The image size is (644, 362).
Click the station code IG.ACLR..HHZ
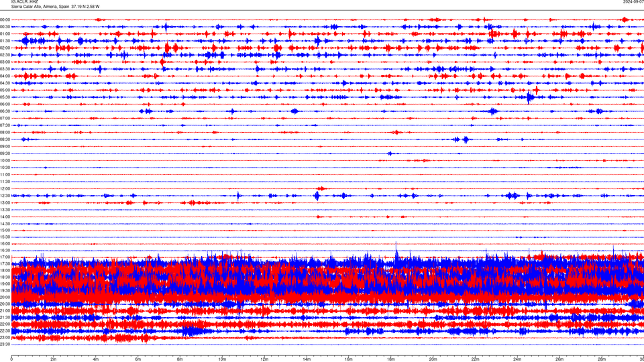click(x=24, y=1)
